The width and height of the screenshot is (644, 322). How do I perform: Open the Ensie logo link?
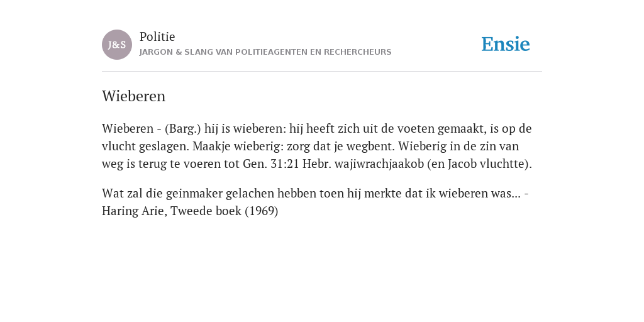click(x=506, y=45)
